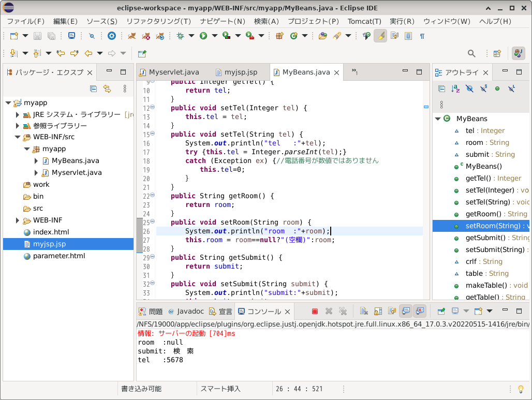532x400 pixels.
Task: Click the Open Perspective icon
Action: click(497, 53)
